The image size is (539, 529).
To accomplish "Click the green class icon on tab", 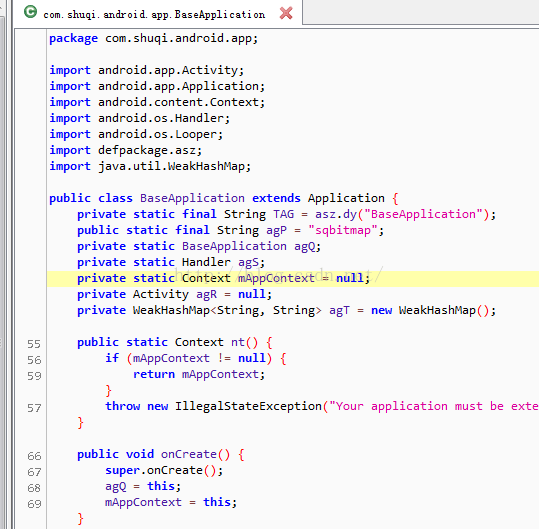I will [31, 12].
